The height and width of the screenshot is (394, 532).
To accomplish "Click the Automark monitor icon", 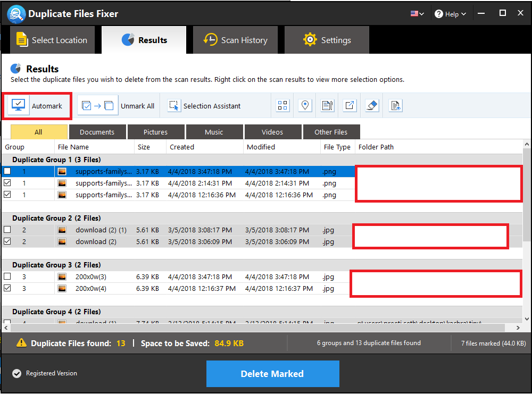I will point(18,106).
